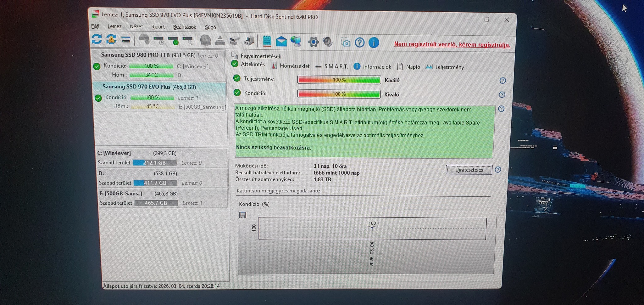Click the disk with magnifier toolbar icon

[x=188, y=40]
